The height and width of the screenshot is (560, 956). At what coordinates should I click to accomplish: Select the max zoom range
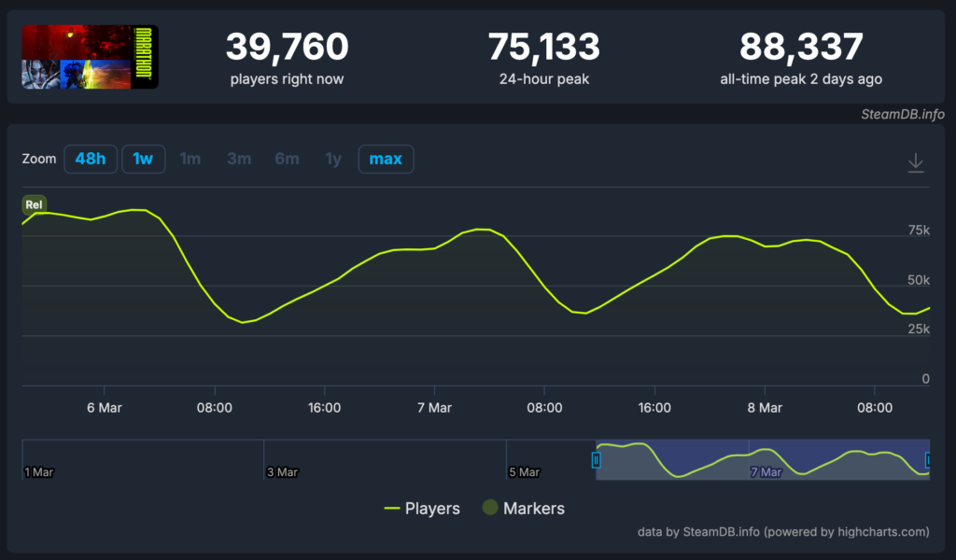pos(386,159)
